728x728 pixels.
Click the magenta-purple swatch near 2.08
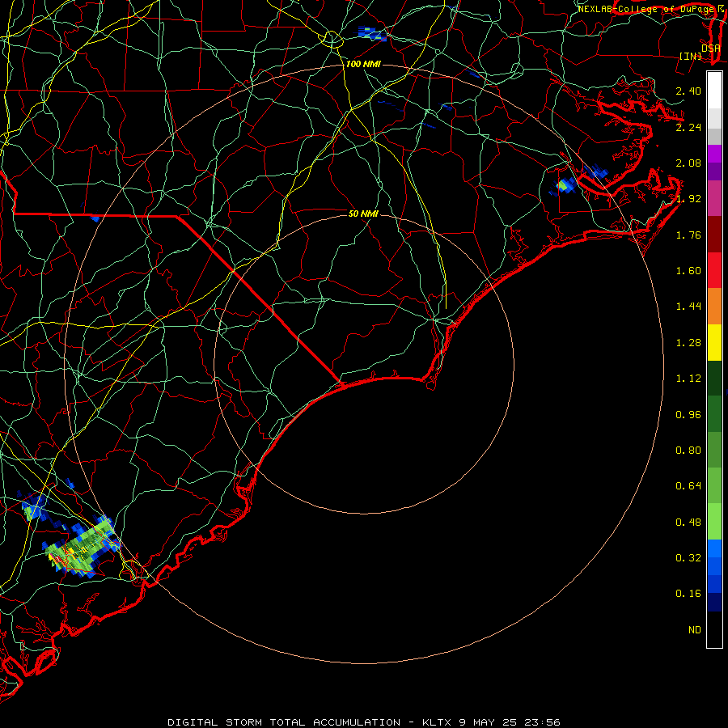coord(714,154)
